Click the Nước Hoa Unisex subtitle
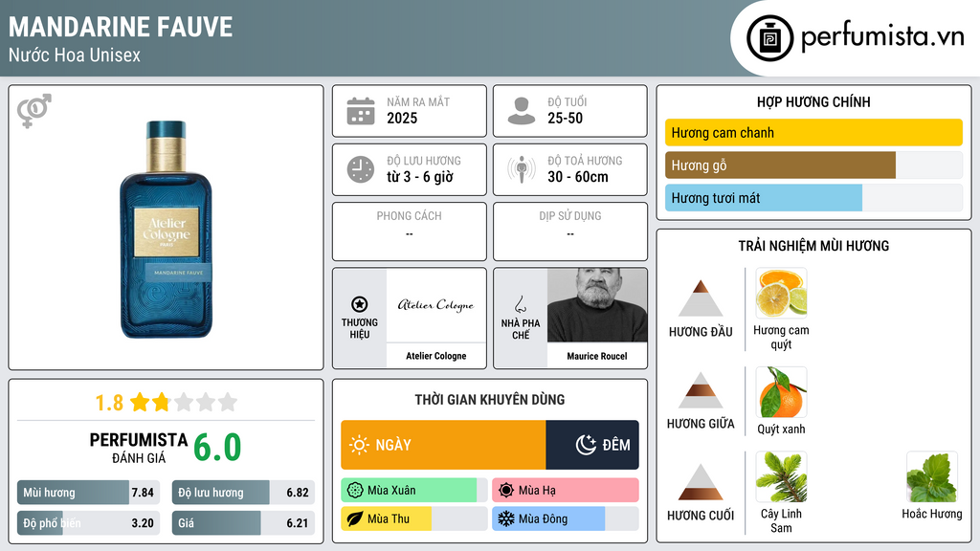This screenshot has width=980, height=551. (x=75, y=55)
